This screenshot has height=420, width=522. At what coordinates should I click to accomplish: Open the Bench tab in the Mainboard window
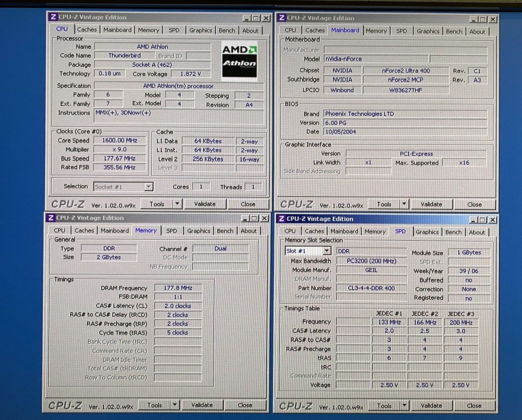454,31
